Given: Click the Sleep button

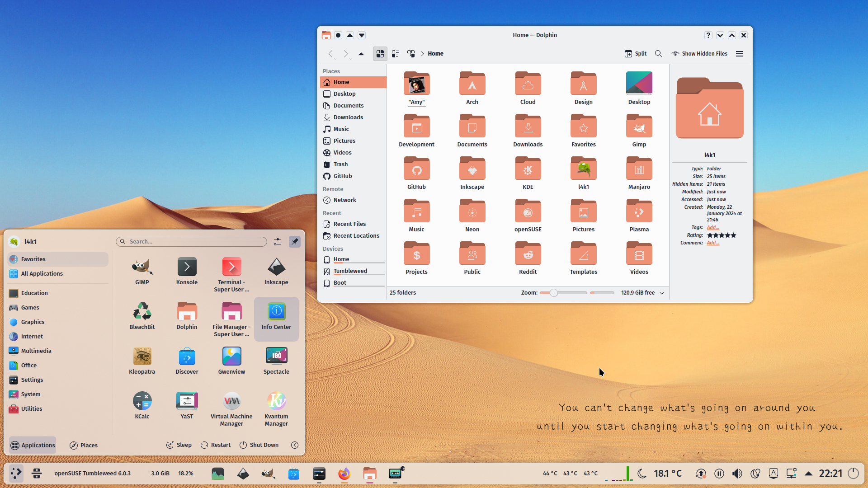Looking at the screenshot, I should [x=179, y=445].
